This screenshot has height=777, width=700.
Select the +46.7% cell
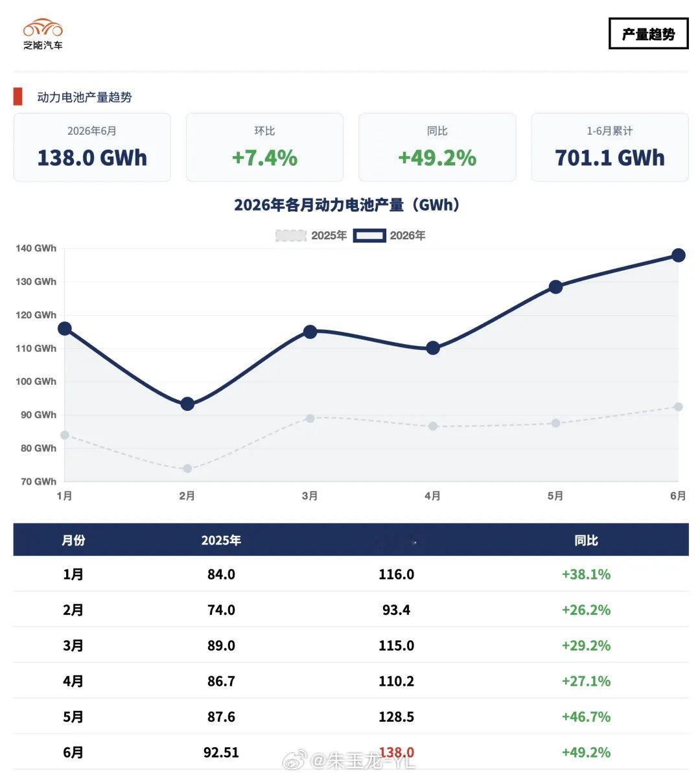point(586,717)
